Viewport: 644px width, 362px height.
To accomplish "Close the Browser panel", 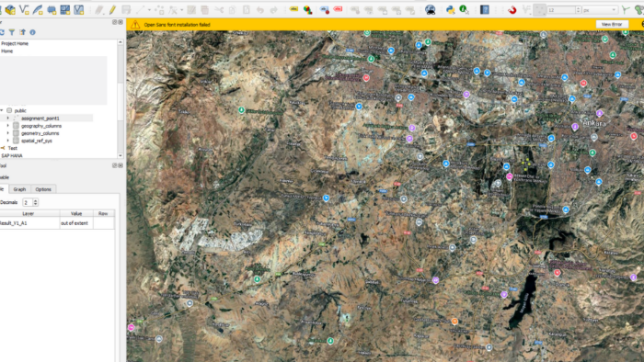I will (x=121, y=22).
